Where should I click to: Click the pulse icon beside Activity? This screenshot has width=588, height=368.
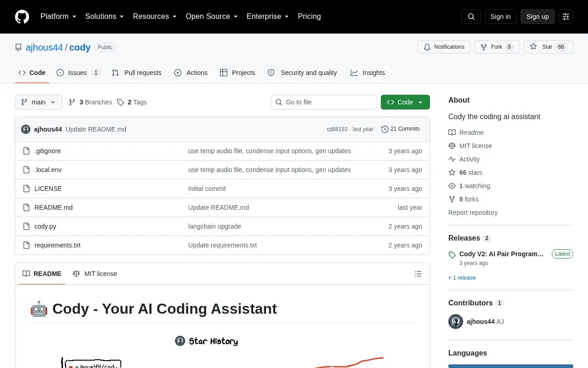[x=452, y=159]
